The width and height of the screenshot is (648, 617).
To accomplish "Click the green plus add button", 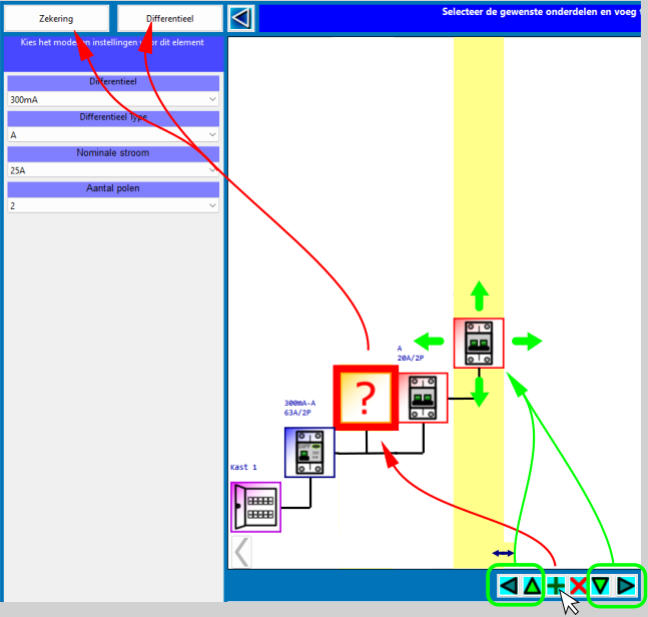I will [x=554, y=586].
